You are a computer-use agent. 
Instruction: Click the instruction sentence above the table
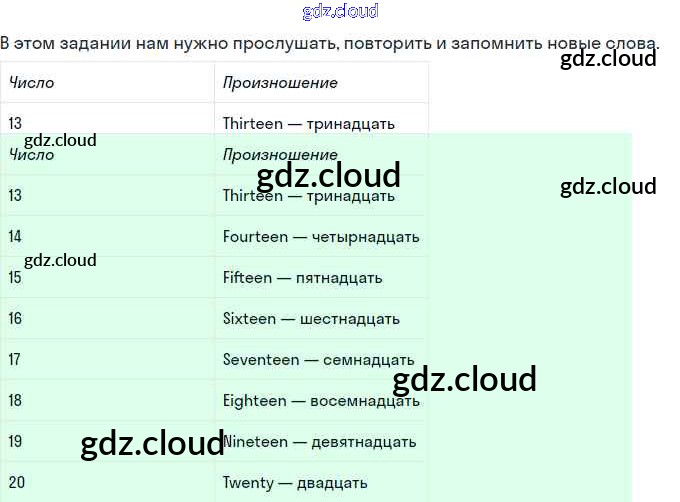(x=330, y=43)
